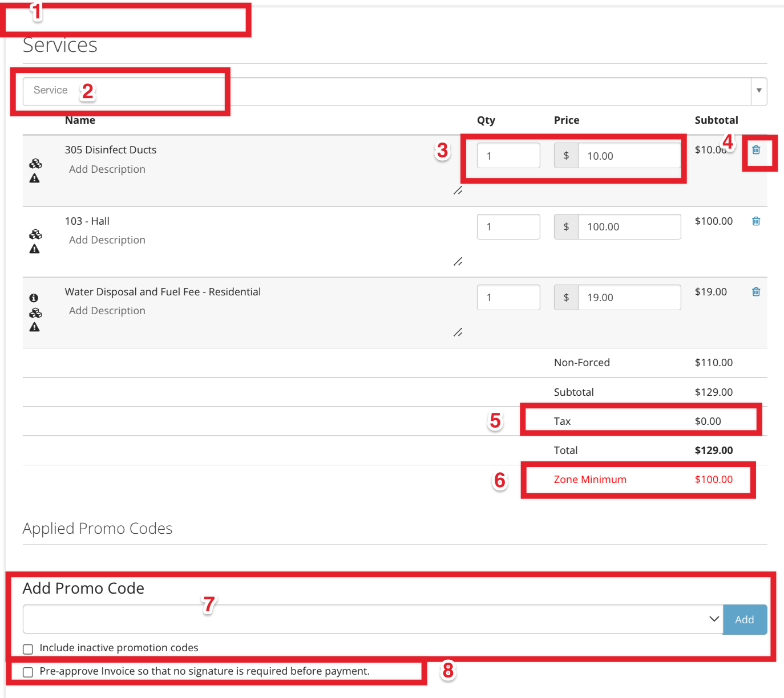The image size is (784, 698).
Task: Delete the Water Disposal and Fuel Fee row
Action: (x=756, y=292)
